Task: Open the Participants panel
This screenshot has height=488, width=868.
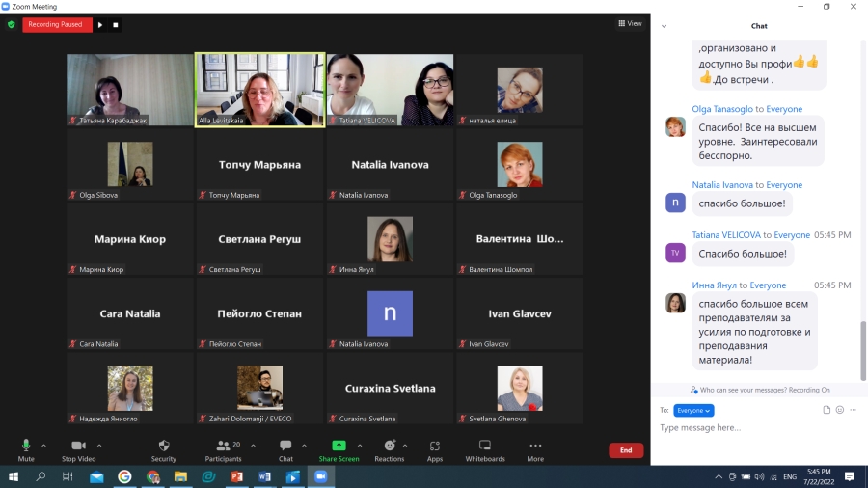Action: (223, 446)
